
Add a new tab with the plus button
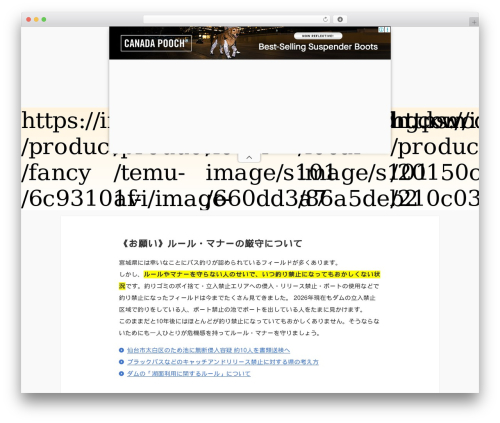point(474,22)
